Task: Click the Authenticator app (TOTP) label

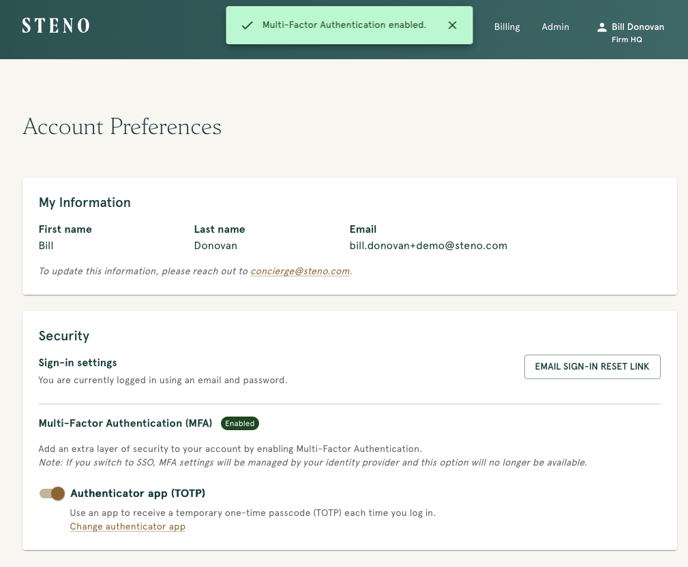Action: pyautogui.click(x=138, y=493)
